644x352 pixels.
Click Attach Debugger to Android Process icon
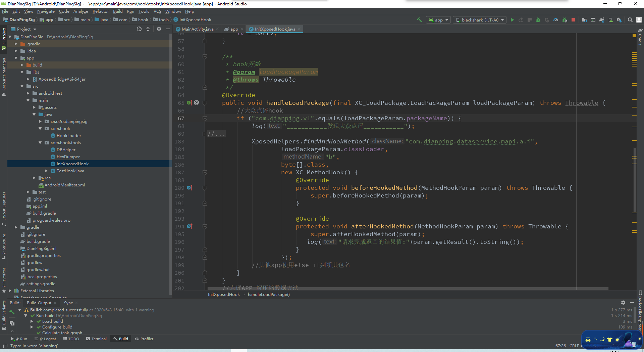click(565, 20)
